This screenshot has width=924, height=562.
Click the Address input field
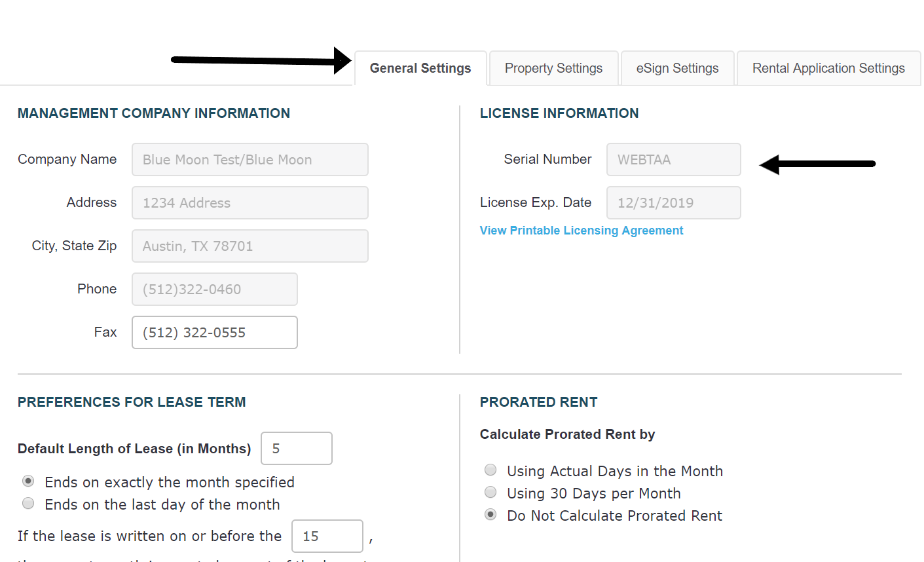pyautogui.click(x=249, y=203)
